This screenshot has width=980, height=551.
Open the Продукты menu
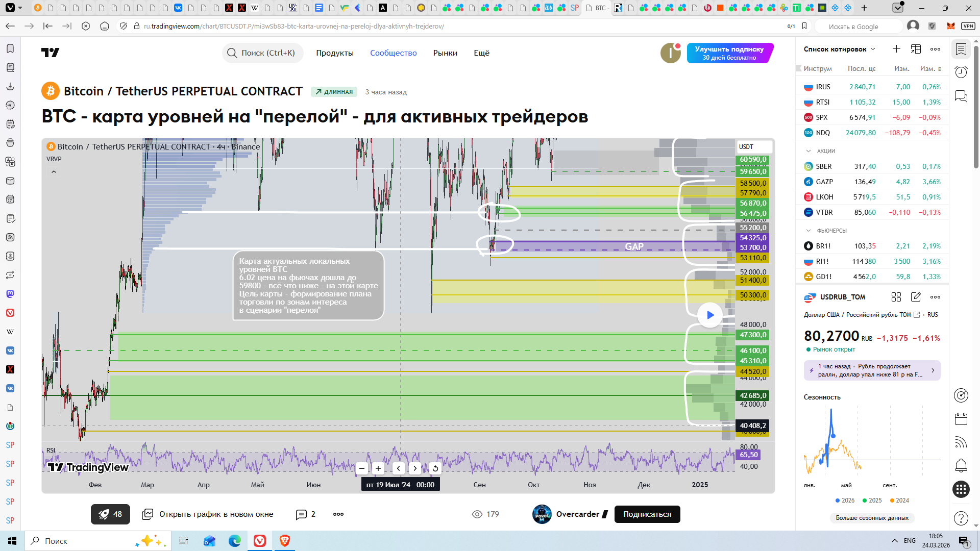(x=334, y=53)
